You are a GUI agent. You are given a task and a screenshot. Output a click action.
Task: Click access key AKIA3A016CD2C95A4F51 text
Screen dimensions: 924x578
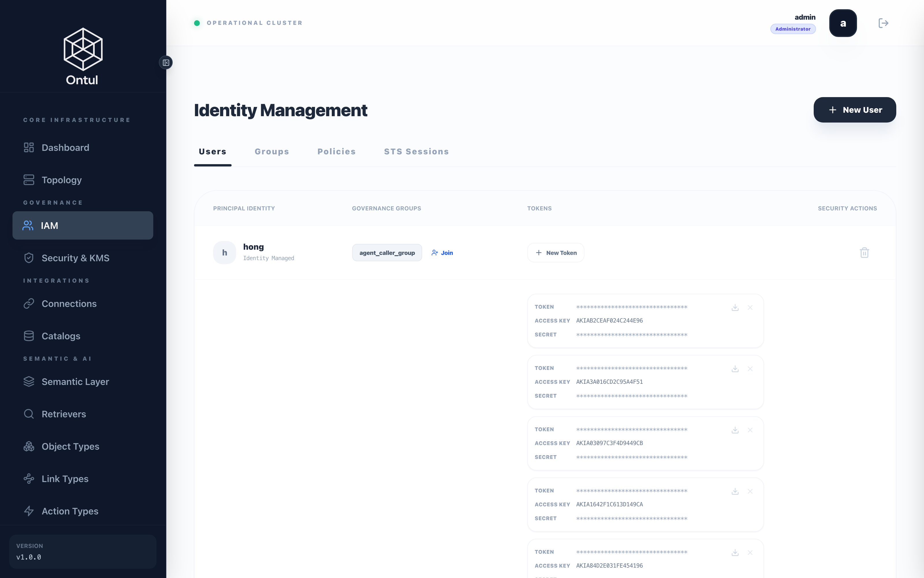click(609, 382)
